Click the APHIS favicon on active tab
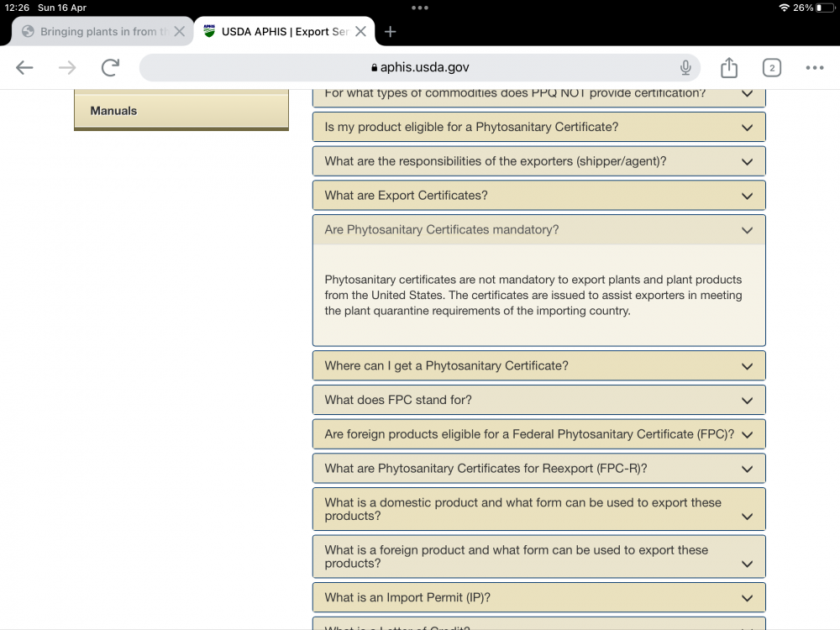 tap(209, 31)
